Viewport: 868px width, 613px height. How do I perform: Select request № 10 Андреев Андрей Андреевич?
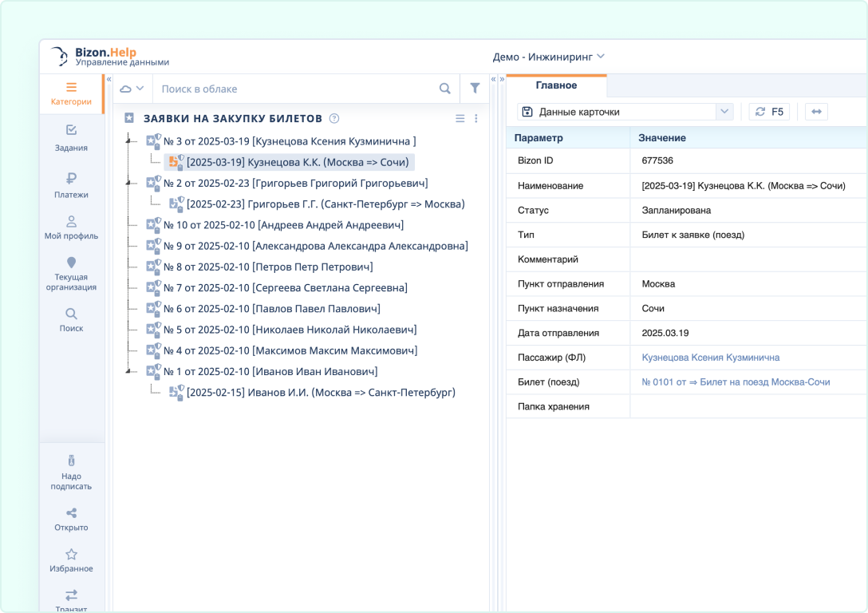point(283,225)
